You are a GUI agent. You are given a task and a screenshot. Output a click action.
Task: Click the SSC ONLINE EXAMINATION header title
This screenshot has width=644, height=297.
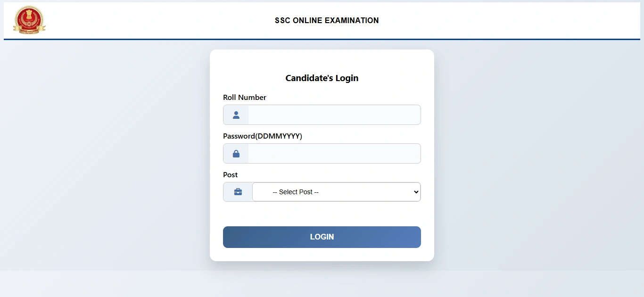point(327,20)
